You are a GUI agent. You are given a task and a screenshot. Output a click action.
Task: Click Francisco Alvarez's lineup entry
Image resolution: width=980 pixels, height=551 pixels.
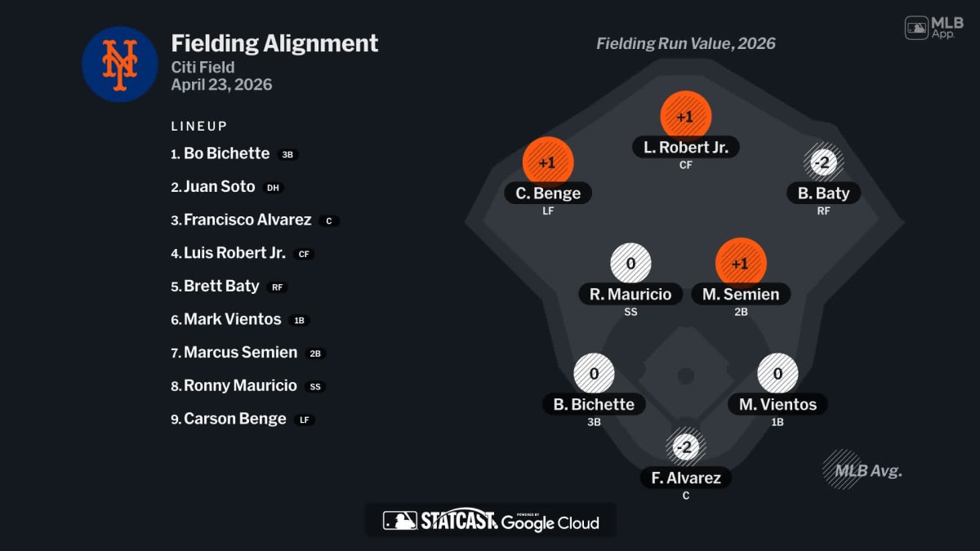pos(247,220)
